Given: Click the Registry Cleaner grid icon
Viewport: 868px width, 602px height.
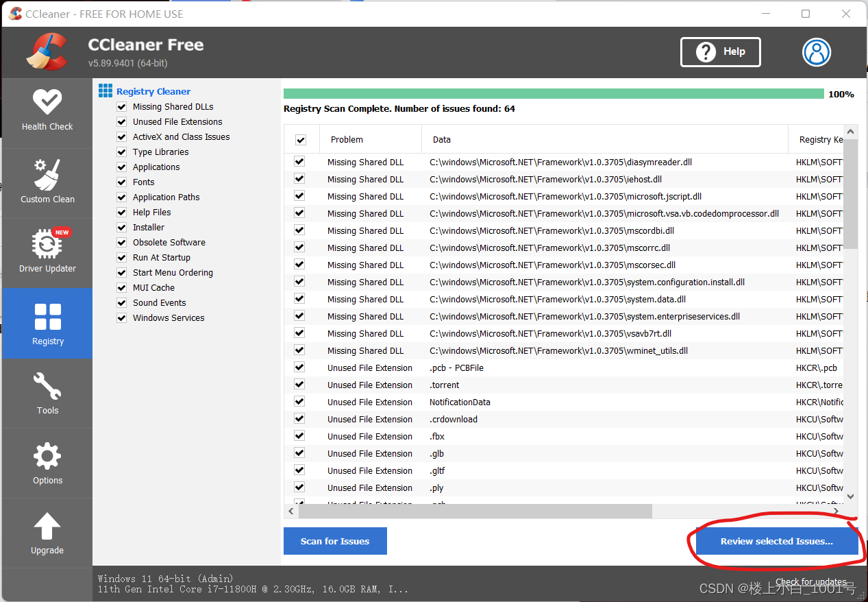Looking at the screenshot, I should tap(105, 91).
